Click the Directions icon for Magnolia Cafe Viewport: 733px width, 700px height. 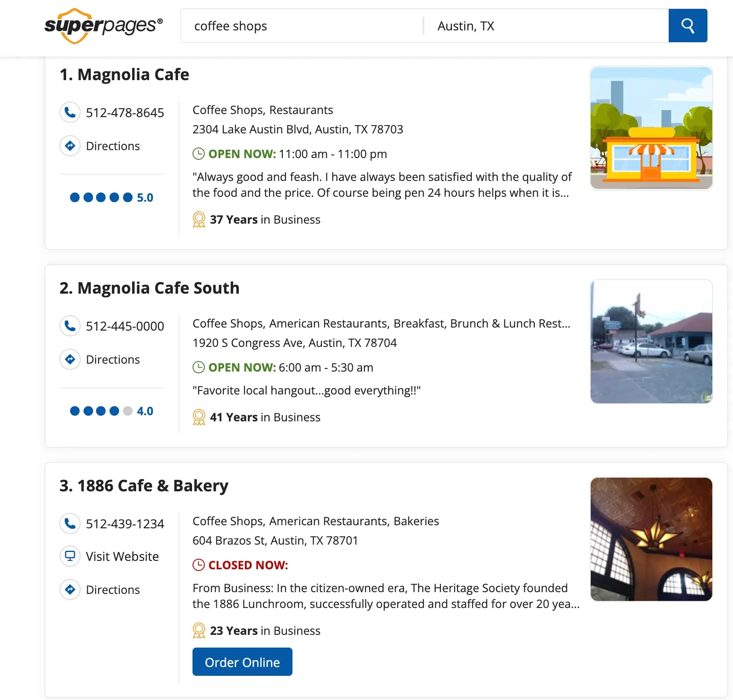point(70,146)
